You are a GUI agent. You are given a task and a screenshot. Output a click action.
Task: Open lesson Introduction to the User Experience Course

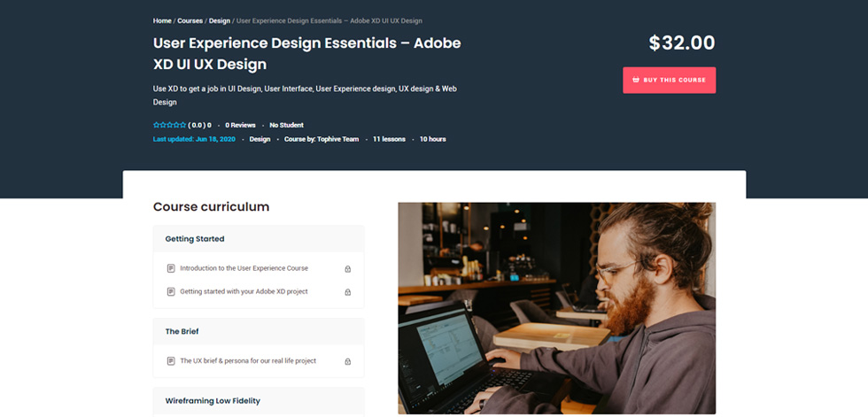244,268
